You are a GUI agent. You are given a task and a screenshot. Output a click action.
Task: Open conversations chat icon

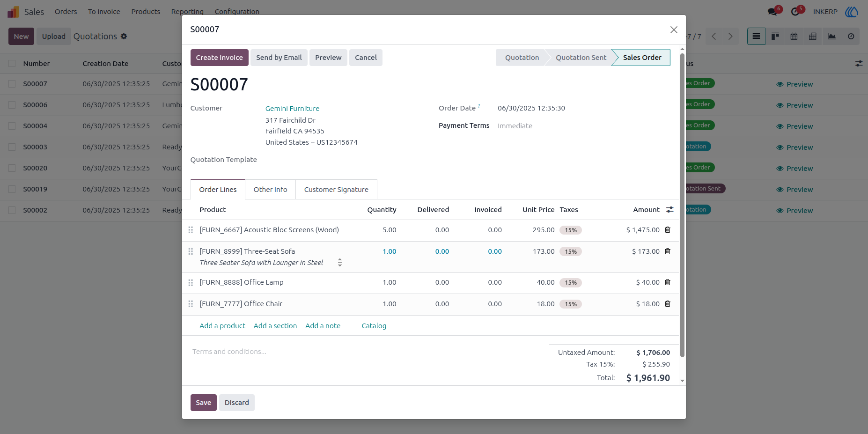[x=772, y=12]
